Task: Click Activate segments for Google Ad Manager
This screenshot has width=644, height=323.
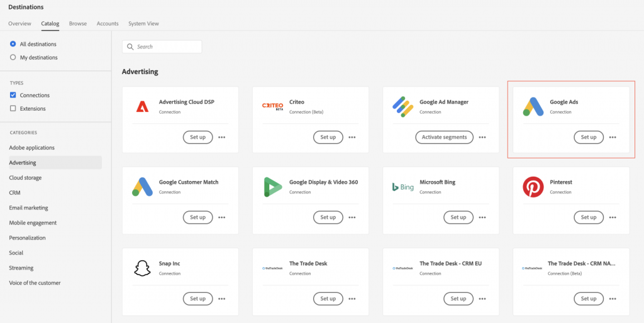Action: tap(445, 137)
